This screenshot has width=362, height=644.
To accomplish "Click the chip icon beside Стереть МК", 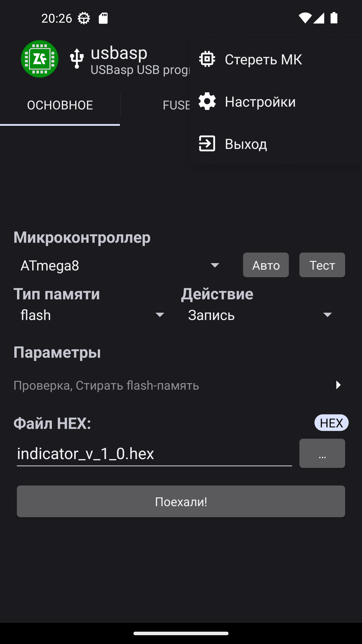I will click(207, 59).
